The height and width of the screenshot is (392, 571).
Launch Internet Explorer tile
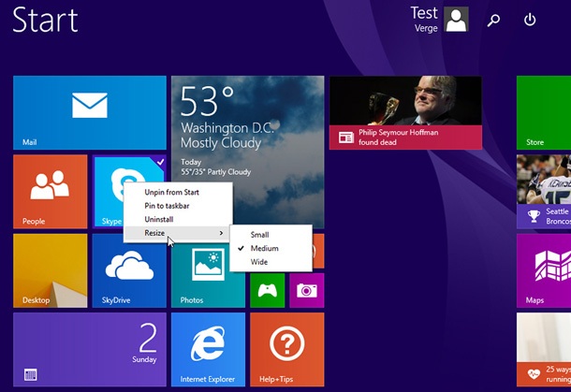point(209,349)
